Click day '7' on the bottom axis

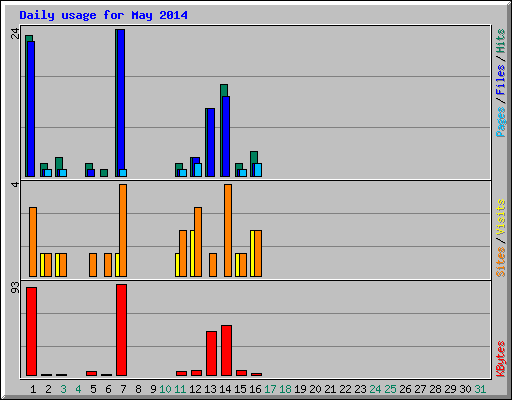(x=123, y=389)
